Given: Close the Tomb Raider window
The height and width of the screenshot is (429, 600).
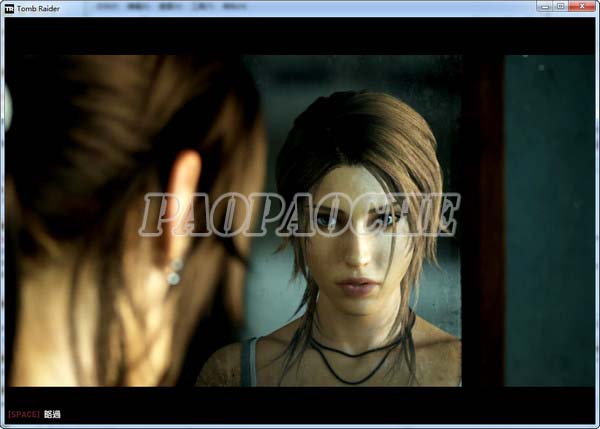Looking at the screenshot, I should (582, 6).
